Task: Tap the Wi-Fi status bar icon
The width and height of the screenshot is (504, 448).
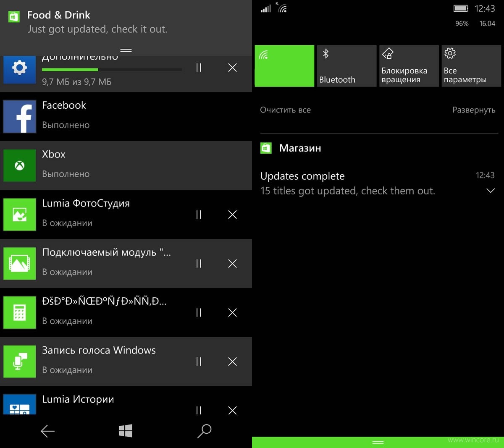Action: [282, 8]
